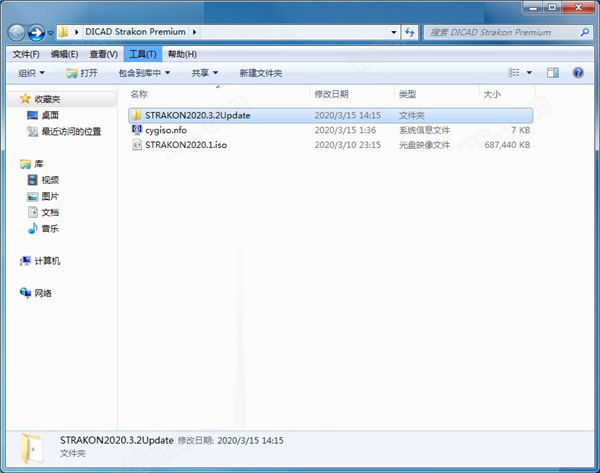Select 库 in navigation pane
Screen dimensions: 600x473
click(x=32, y=164)
